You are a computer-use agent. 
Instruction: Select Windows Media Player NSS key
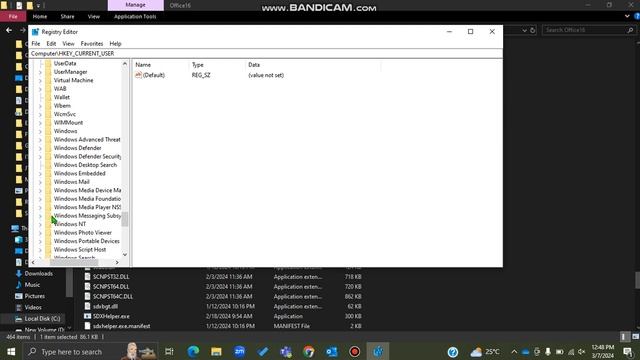[87, 207]
